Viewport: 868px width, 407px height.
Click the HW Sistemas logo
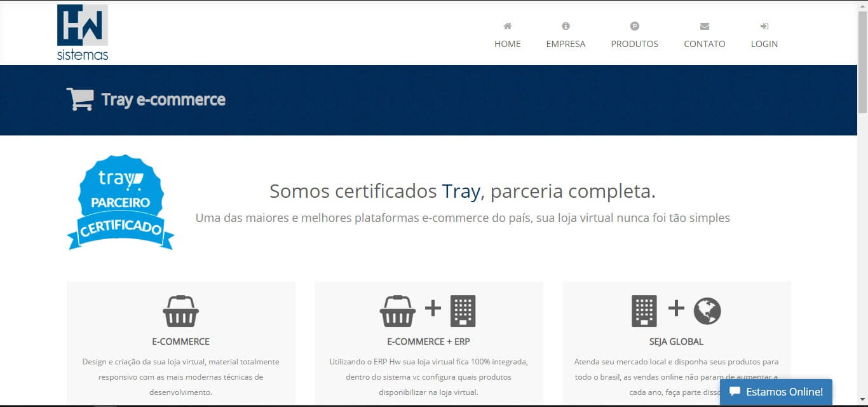click(x=83, y=32)
